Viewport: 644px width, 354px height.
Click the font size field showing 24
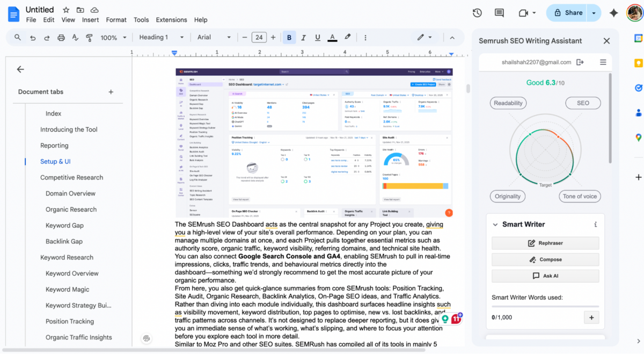pyautogui.click(x=259, y=38)
